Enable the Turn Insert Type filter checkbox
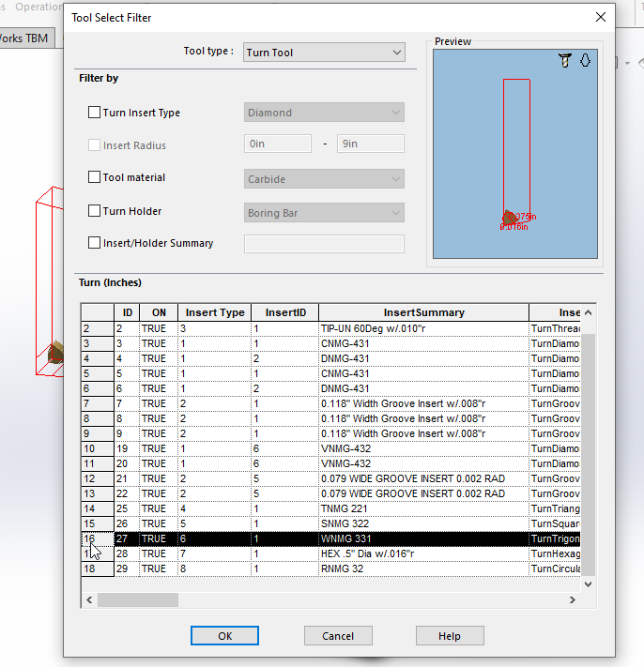 [x=94, y=113]
